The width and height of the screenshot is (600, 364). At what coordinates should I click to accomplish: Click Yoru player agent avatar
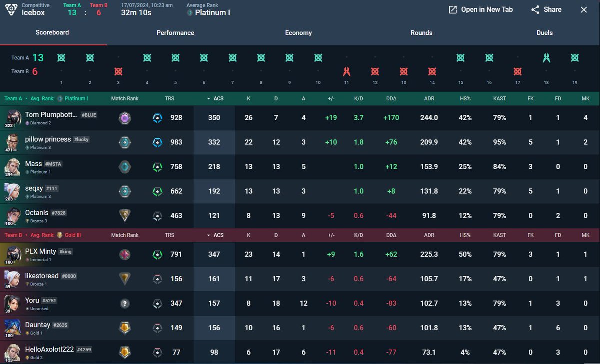coord(13,304)
